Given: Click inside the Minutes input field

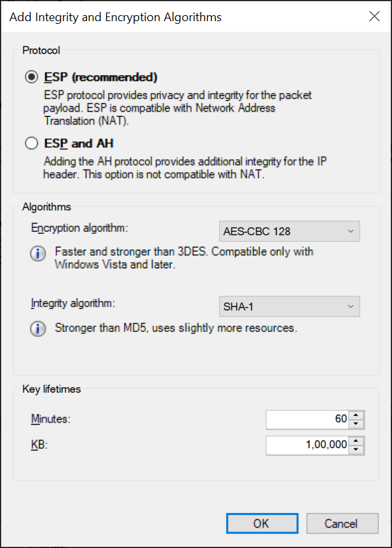Looking at the screenshot, I should pyautogui.click(x=307, y=419).
